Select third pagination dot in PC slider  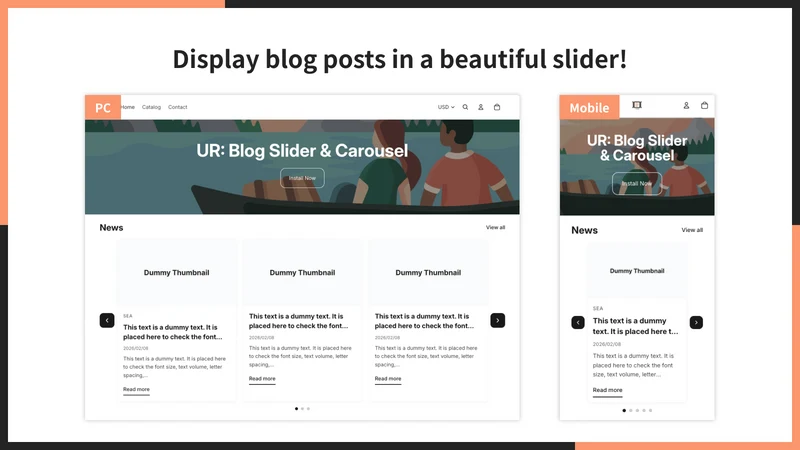[x=308, y=409]
